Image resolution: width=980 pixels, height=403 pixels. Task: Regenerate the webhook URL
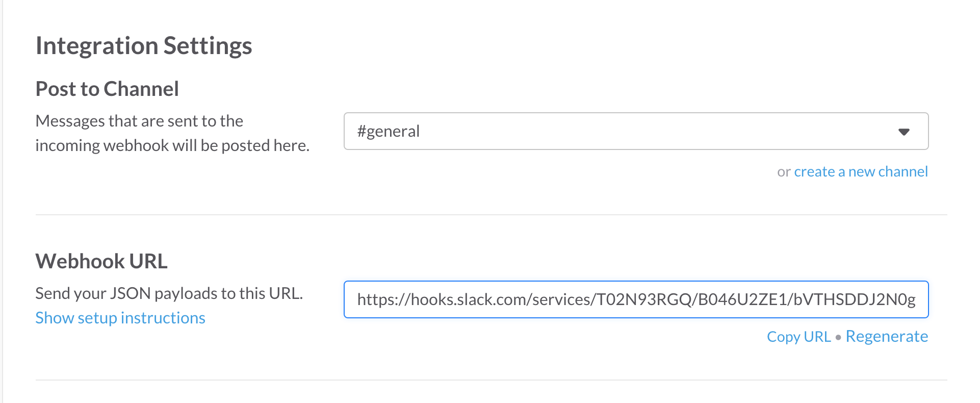886,337
